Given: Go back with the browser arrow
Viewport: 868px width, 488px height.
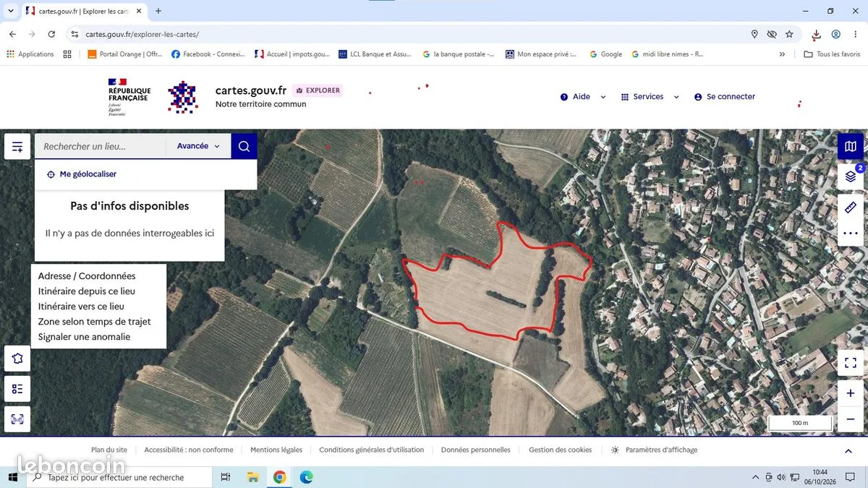Looking at the screenshot, I should tap(12, 34).
